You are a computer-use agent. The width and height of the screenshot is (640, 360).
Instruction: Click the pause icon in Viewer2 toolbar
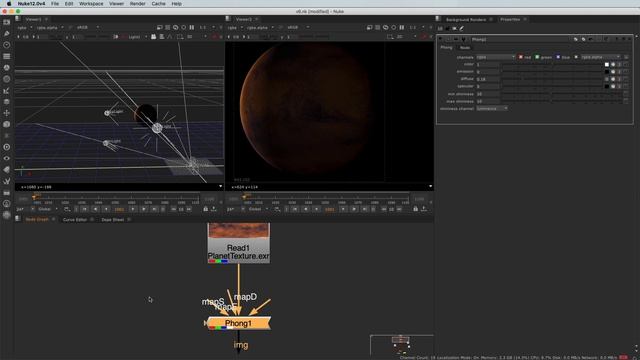coord(402,27)
